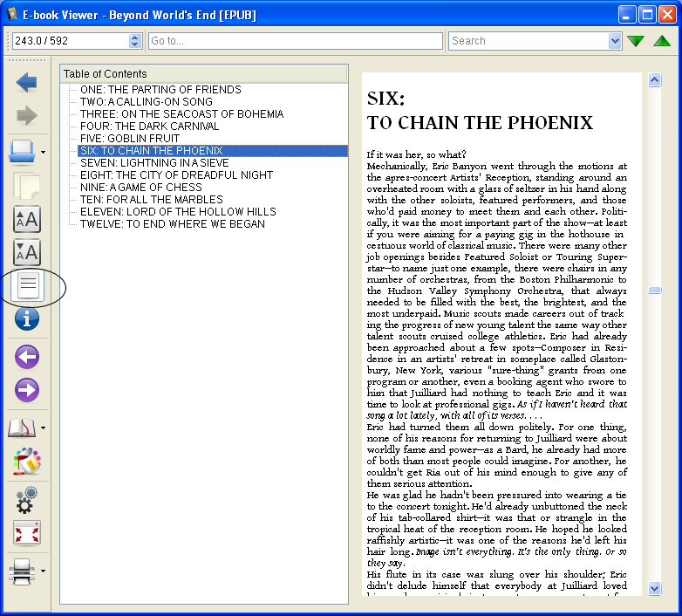The height and width of the screenshot is (616, 682).
Task: Select NINE: A GAME OF CHESS chapter
Action: pyautogui.click(x=141, y=187)
